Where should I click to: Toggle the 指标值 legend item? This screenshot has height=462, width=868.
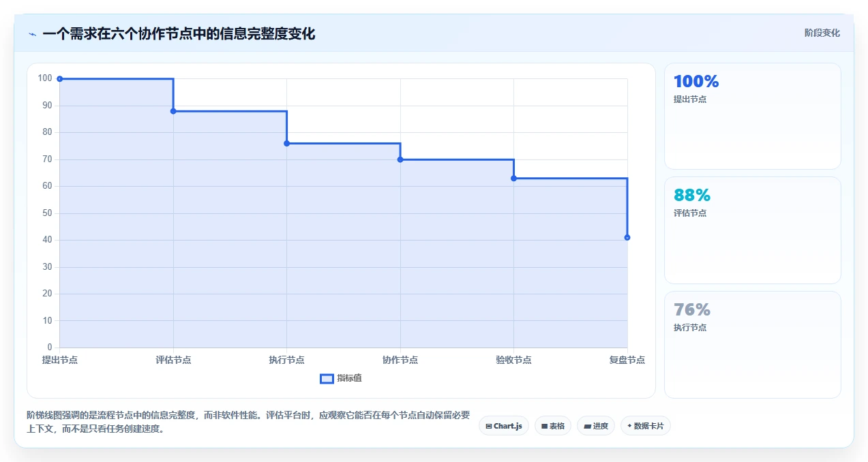[341, 378]
